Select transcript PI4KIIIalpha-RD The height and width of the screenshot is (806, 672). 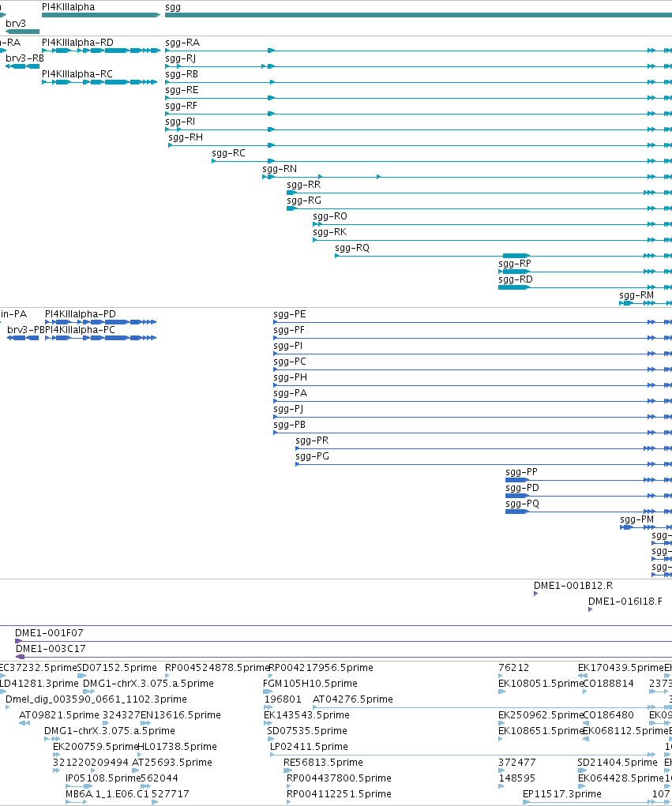click(101, 51)
